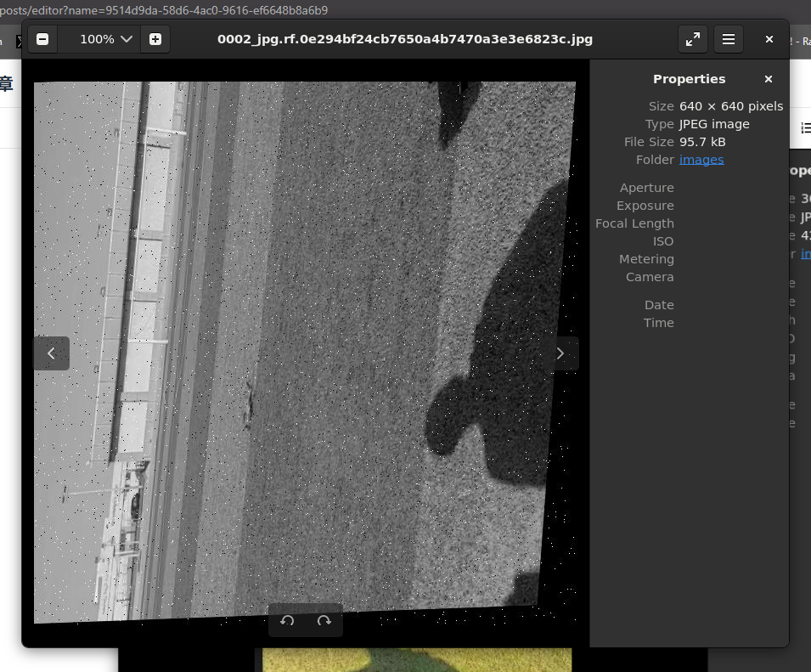Rotate the image clockwise
Image resolution: width=811 pixels, height=672 pixels.
click(324, 621)
